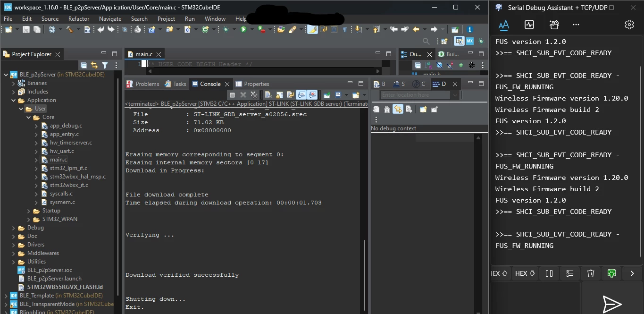Viewport: 644px width, 314px height.
Task: Switch to the Properties tab
Action: 253,84
